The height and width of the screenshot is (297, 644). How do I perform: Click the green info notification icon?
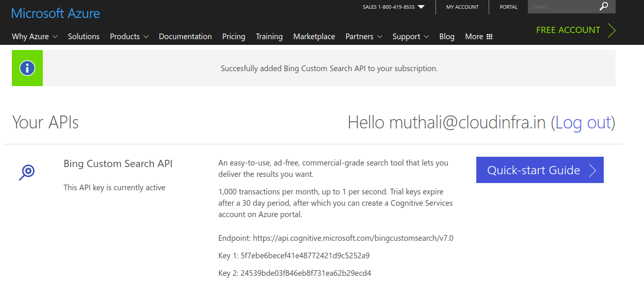point(27,68)
